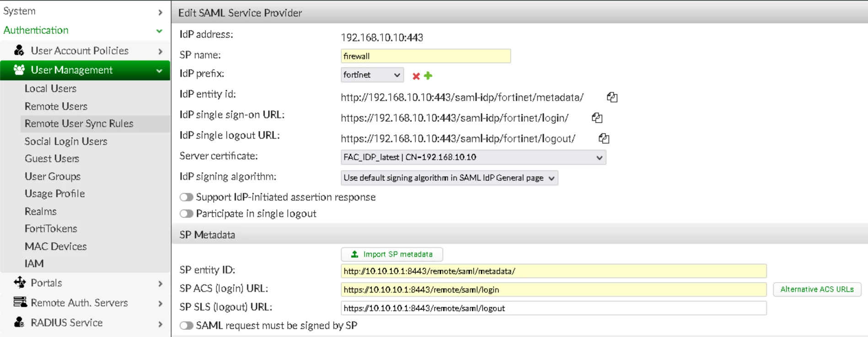This screenshot has width=868, height=337.
Task: Expand Remote Auth. Servers chevron
Action: [160, 304]
